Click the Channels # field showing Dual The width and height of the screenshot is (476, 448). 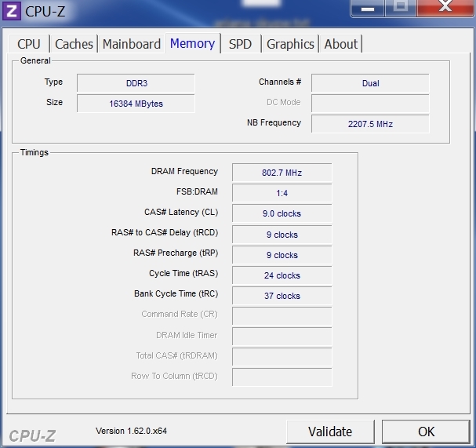pos(370,83)
